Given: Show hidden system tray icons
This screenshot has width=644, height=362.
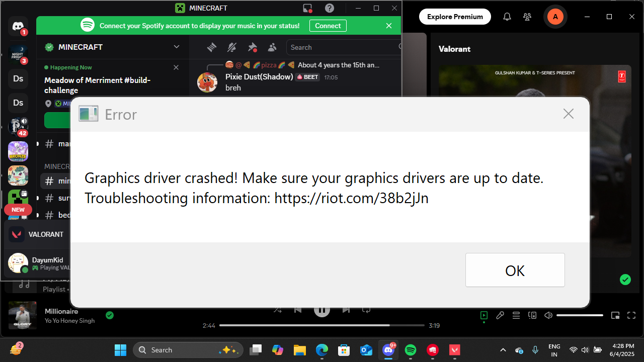Looking at the screenshot, I should [503, 350].
